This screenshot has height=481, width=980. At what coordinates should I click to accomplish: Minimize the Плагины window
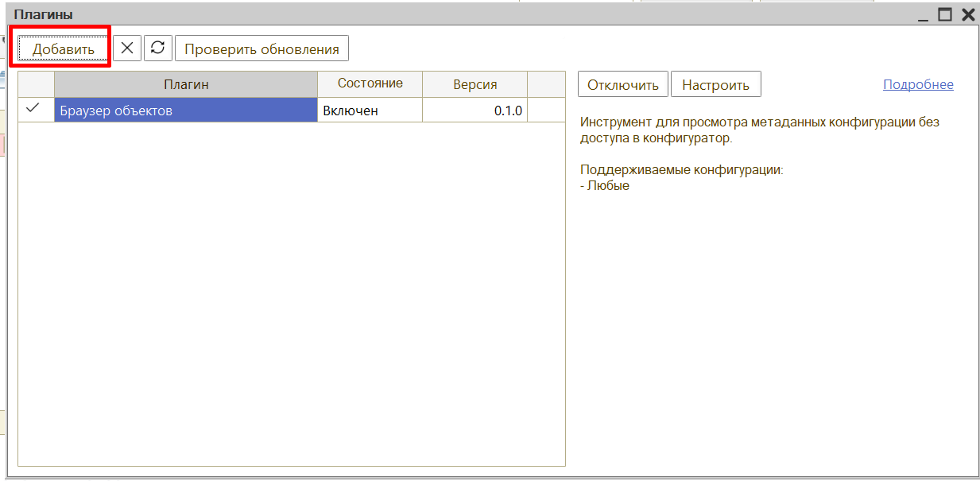pyautogui.click(x=923, y=15)
